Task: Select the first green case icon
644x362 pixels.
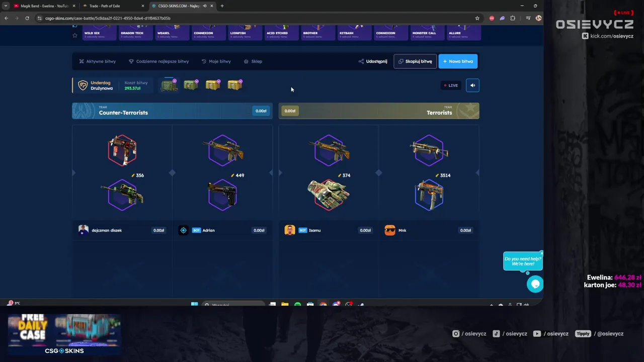Action: [x=169, y=85]
